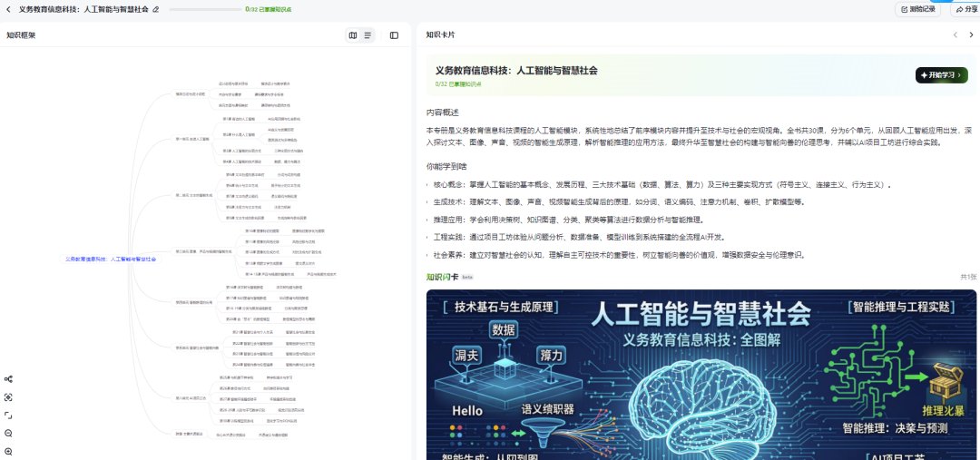980x460 pixels.
Task: Click the 内容概述 heading
Action: pyautogui.click(x=443, y=113)
